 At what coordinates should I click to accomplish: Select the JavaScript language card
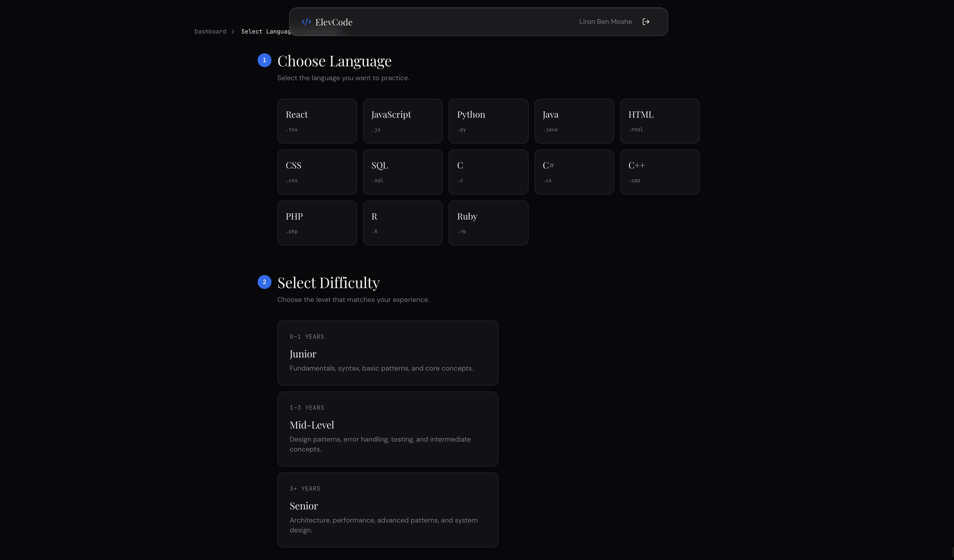pos(402,121)
